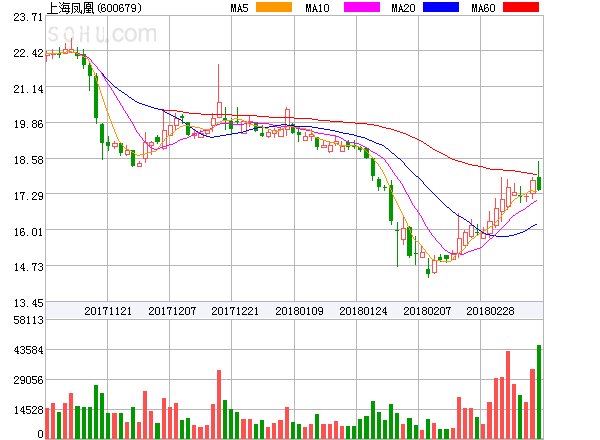Click the 18.58 price axis label
Image resolution: width=600 pixels, height=440 pixels.
tap(28, 160)
